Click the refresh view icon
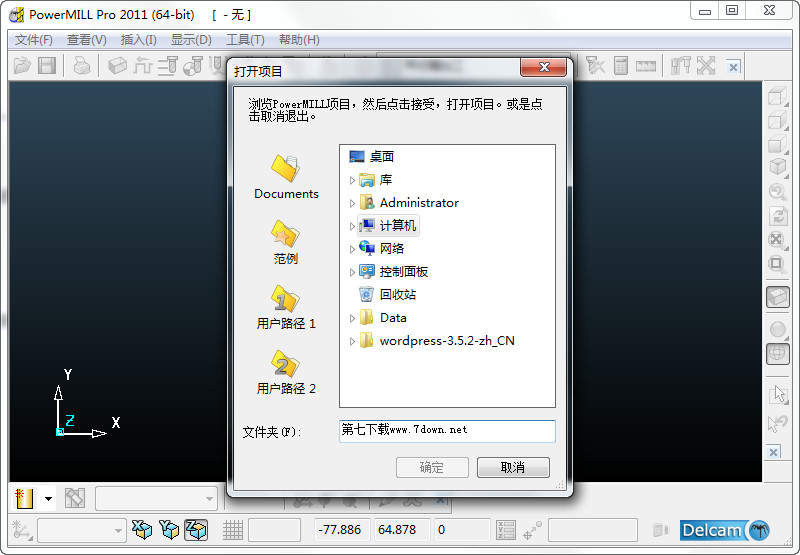The image size is (800, 555). [x=778, y=216]
